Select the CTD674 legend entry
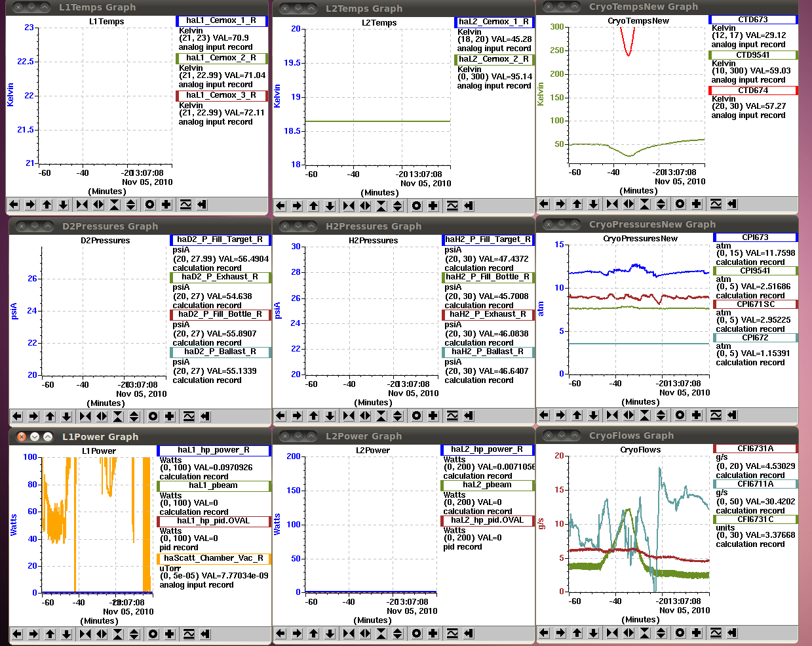This screenshot has width=812, height=646. pyautogui.click(x=753, y=91)
